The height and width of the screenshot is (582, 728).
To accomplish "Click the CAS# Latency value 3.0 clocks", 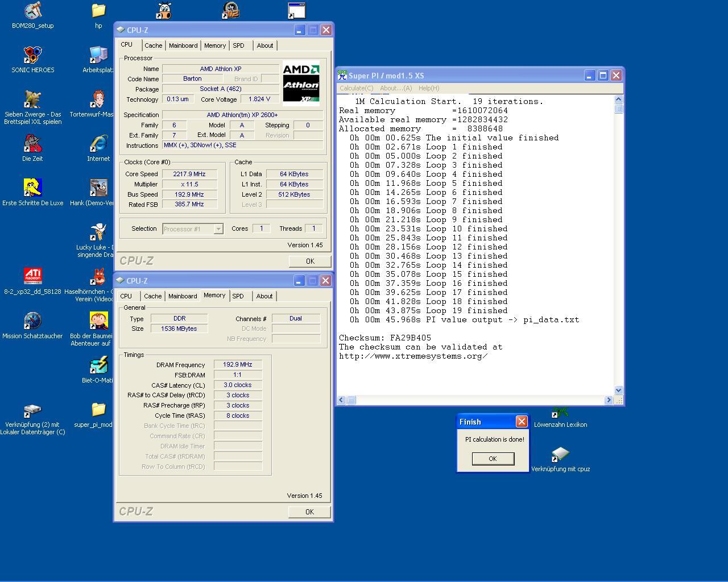I will click(238, 385).
